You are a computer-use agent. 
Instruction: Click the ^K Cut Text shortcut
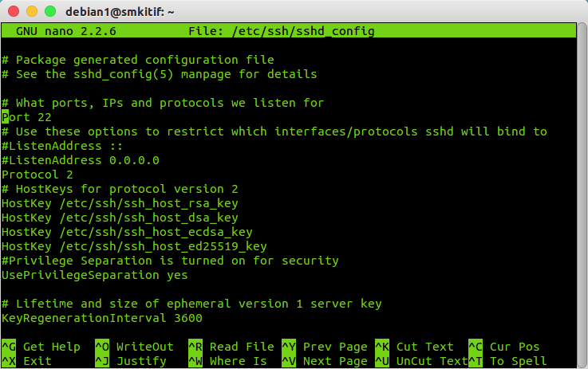[x=417, y=347]
